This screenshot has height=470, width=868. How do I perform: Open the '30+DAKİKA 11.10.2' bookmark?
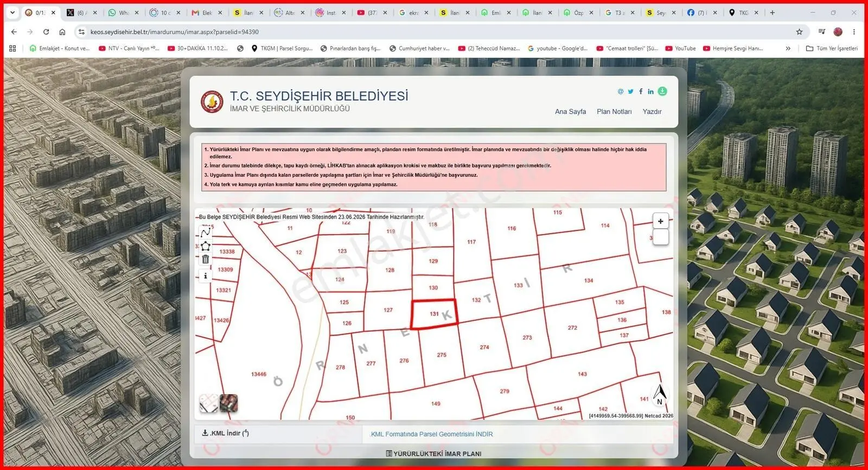[x=197, y=48]
